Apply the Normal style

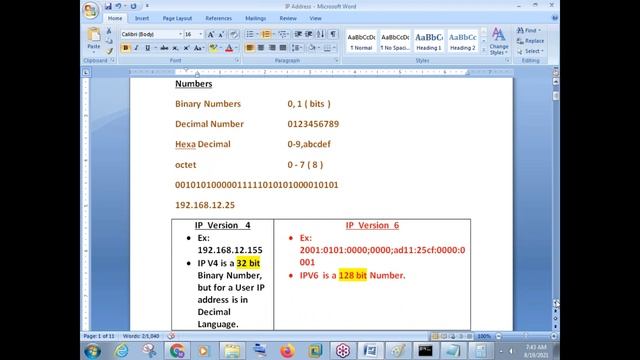click(361, 41)
